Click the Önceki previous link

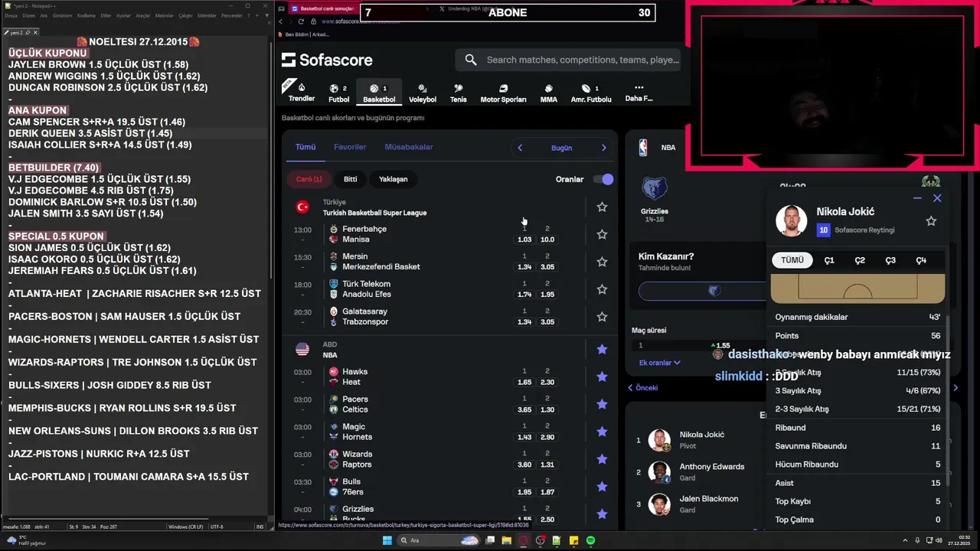click(643, 388)
